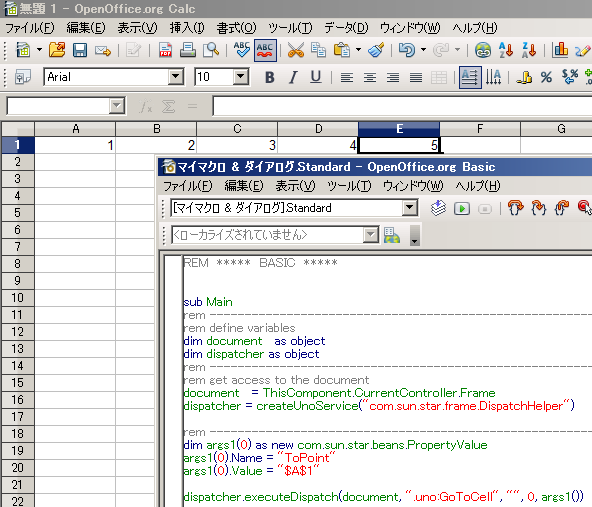Click the Select All corner box
Viewport: 592px width, 507px height.
18,129
